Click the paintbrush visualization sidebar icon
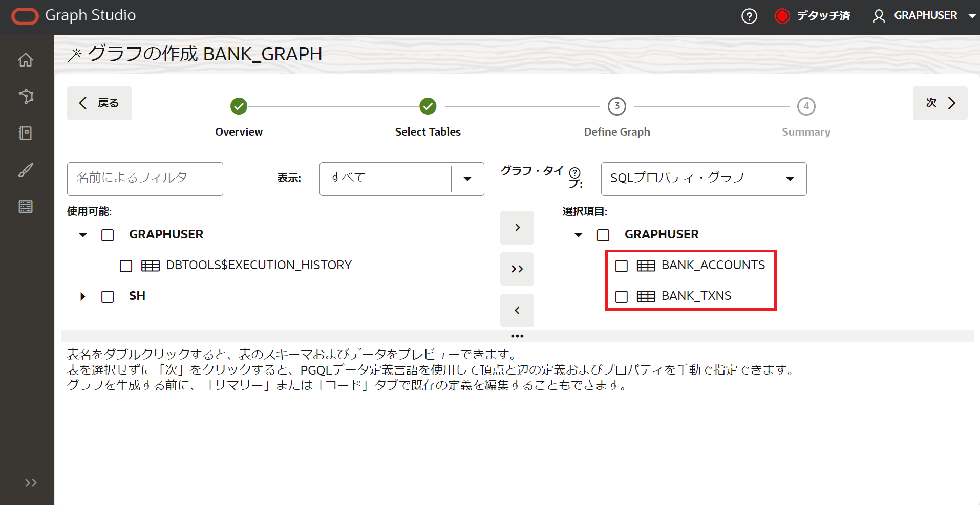 tap(26, 170)
